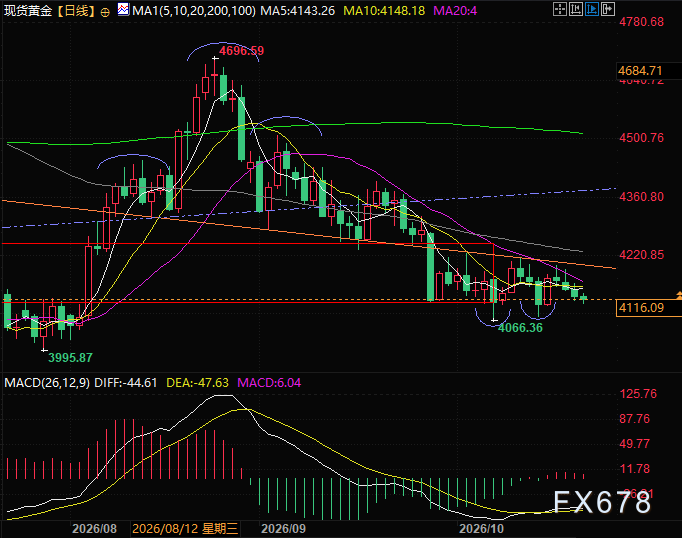Click the MA10:4148.18 value

pos(384,10)
